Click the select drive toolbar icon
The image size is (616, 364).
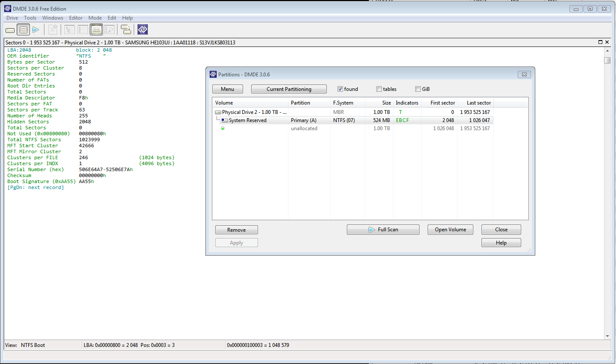tap(10, 30)
